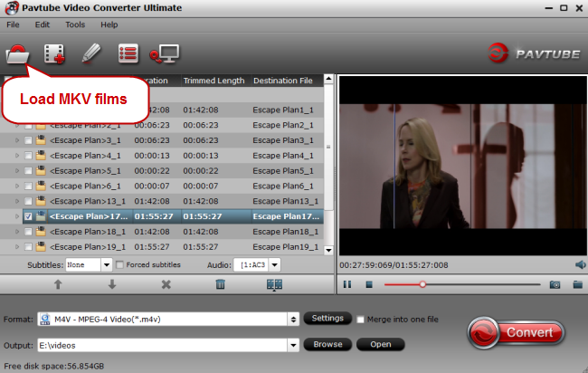The height and width of the screenshot is (373, 588).
Task: Check the Escape Plan>4_1 checkbox
Action: [x=28, y=156]
